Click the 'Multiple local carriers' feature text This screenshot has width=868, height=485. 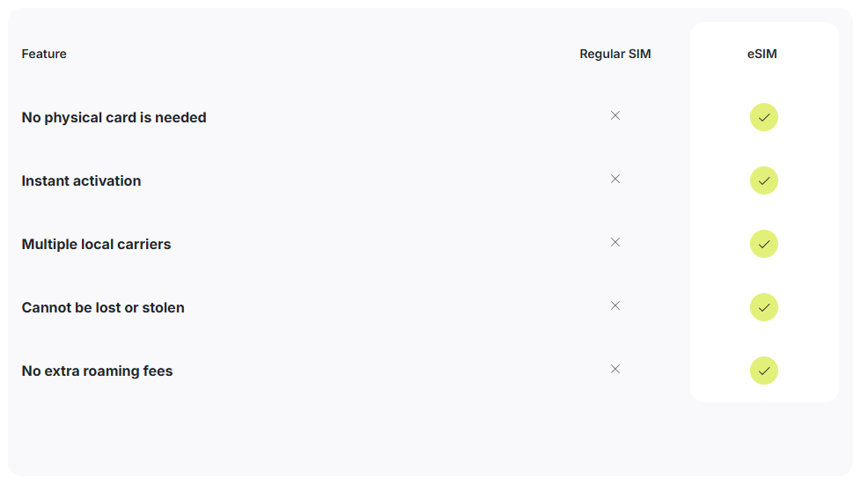tap(96, 244)
